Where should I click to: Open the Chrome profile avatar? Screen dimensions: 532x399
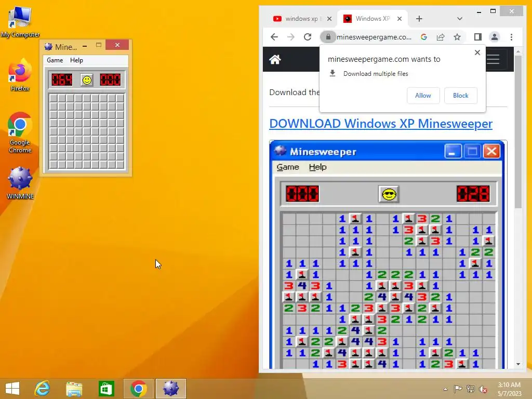point(495,37)
